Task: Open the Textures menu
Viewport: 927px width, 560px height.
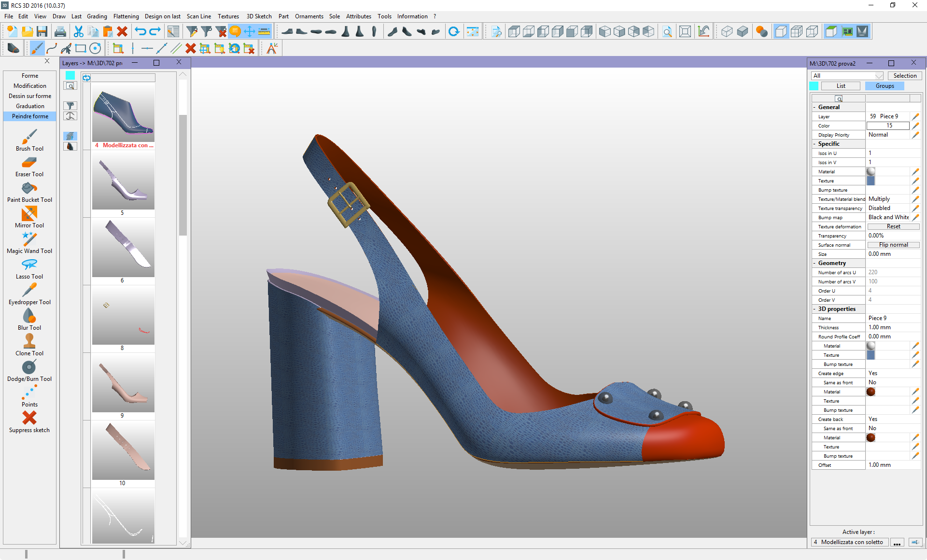Action: coord(228,16)
